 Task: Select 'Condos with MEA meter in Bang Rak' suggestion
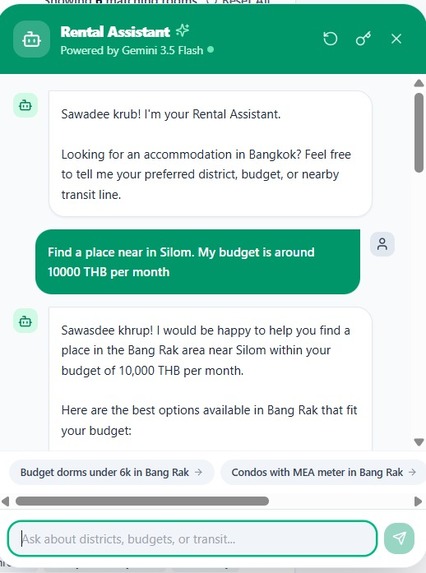point(323,472)
